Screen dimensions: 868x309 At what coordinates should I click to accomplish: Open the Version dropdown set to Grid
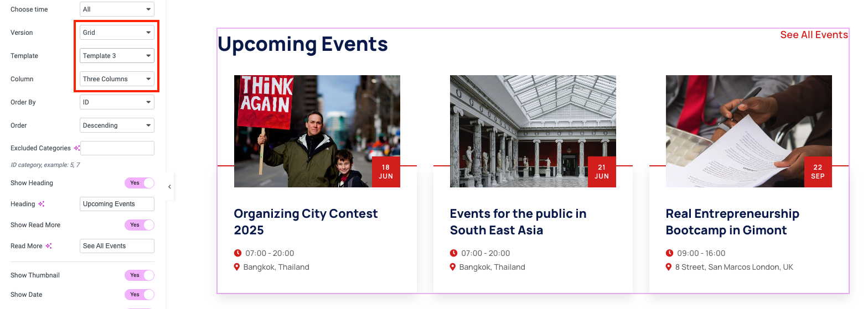pos(117,33)
